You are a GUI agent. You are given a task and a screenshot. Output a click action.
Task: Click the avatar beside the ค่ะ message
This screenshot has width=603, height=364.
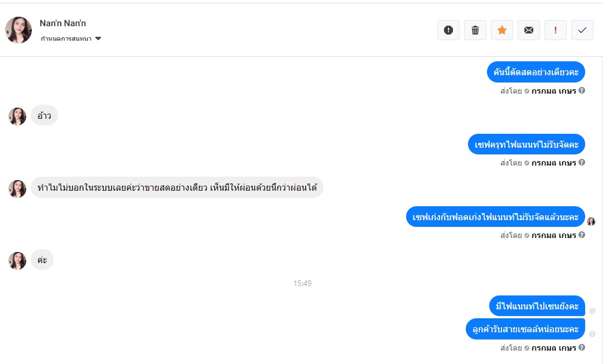click(x=17, y=261)
